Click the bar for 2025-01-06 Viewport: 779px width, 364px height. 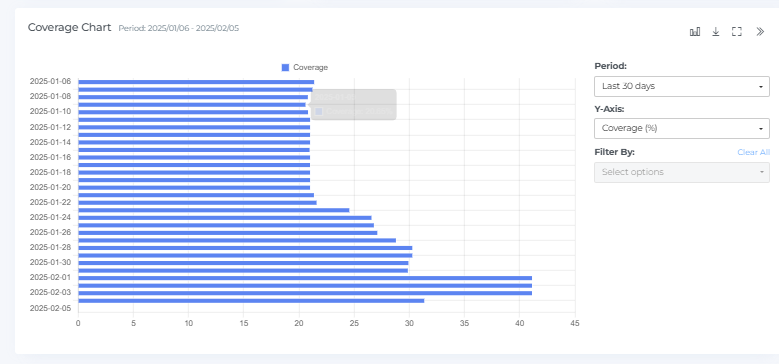(196, 82)
